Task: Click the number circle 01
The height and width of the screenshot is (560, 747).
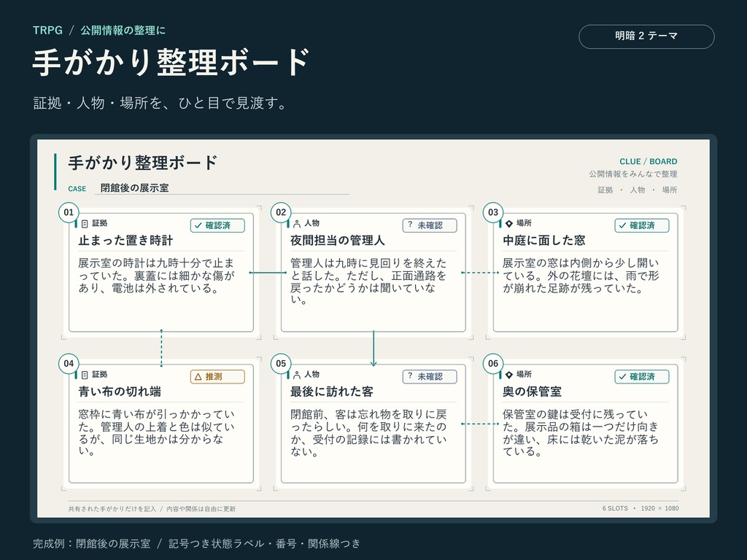Action: pos(69,212)
